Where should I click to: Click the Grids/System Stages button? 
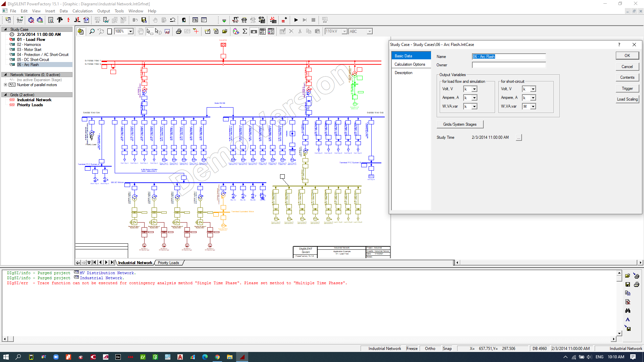coord(460,124)
